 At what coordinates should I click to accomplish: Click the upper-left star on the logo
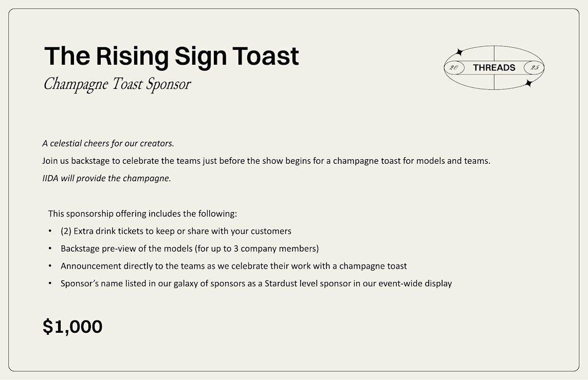point(458,52)
